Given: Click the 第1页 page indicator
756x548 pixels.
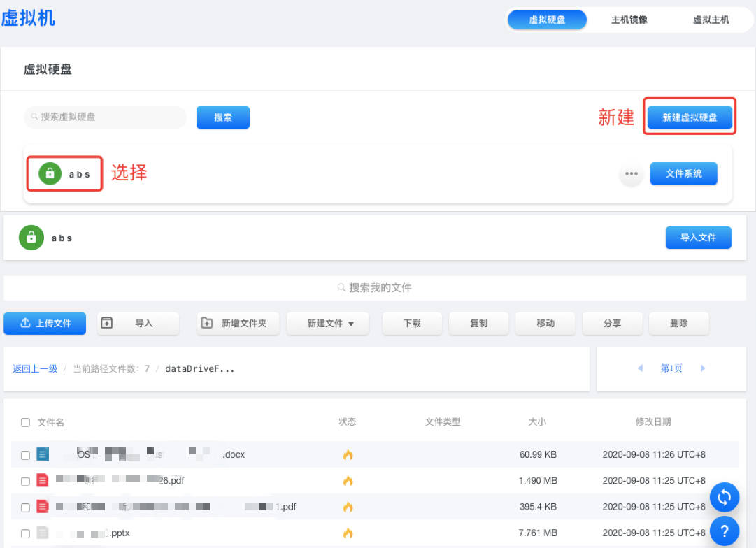Looking at the screenshot, I should (x=671, y=368).
